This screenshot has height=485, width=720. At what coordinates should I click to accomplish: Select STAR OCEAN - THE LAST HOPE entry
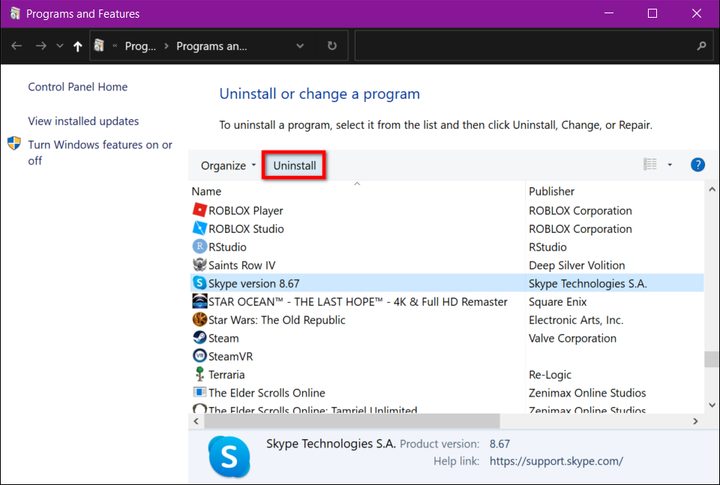pyautogui.click(x=358, y=302)
